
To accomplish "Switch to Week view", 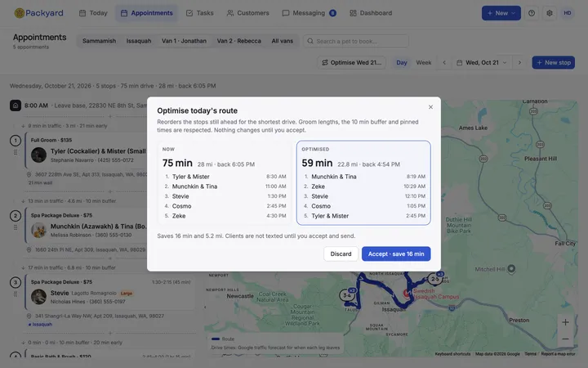I will tap(424, 63).
